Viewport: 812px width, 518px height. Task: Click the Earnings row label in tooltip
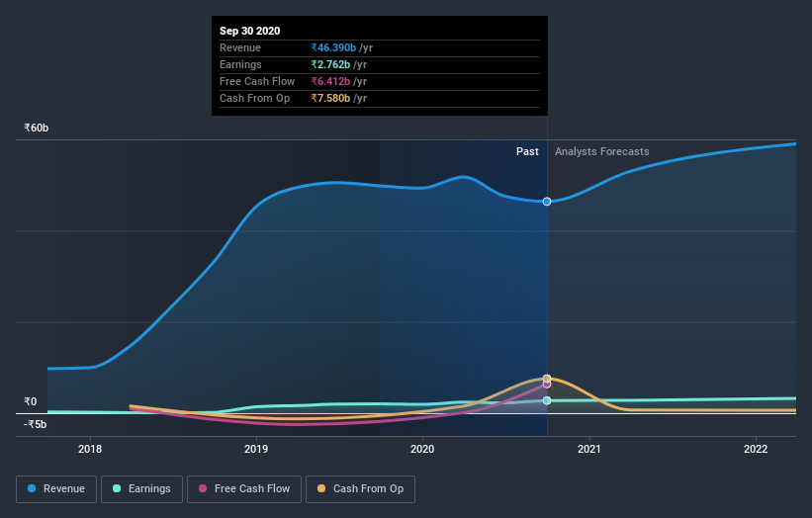coord(240,64)
